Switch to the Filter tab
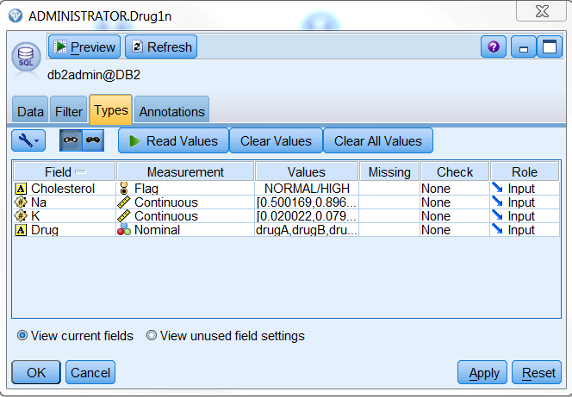Image resolution: width=572 pixels, height=397 pixels. coord(69,109)
